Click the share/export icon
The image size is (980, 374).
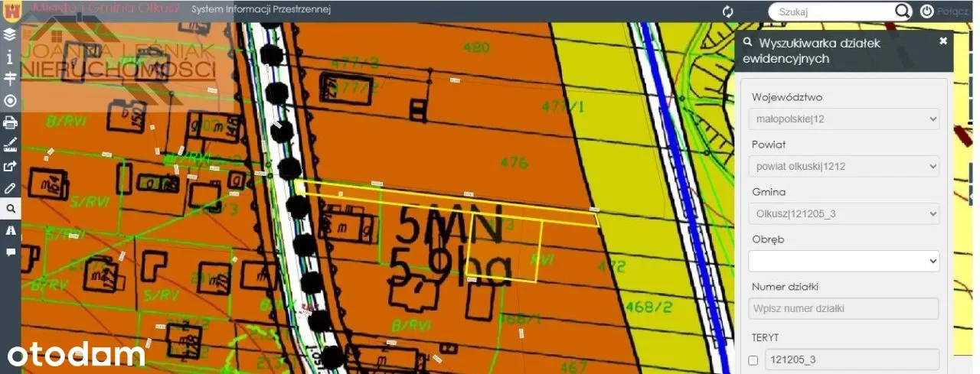(x=10, y=166)
